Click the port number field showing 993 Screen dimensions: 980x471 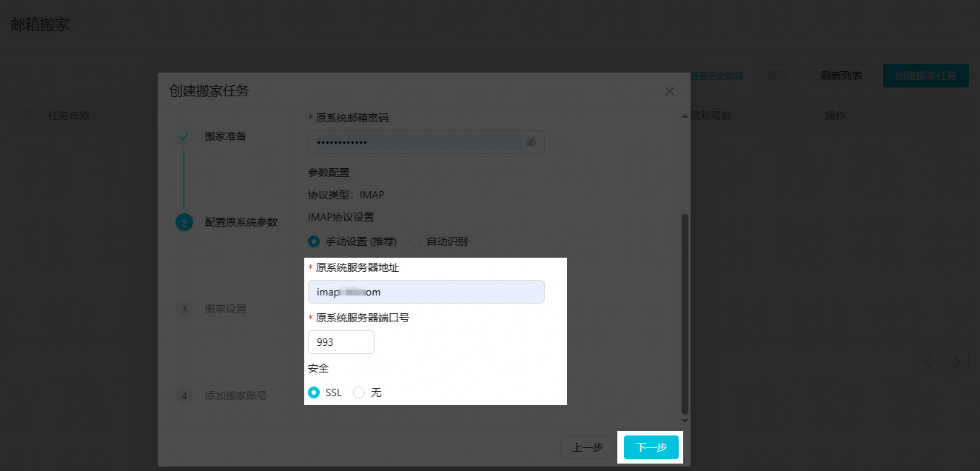point(340,342)
